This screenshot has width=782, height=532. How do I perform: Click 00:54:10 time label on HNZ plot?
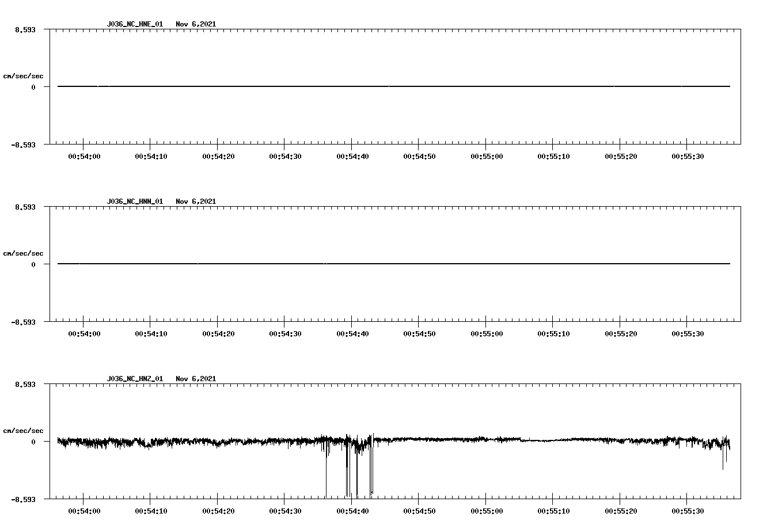coord(151,511)
